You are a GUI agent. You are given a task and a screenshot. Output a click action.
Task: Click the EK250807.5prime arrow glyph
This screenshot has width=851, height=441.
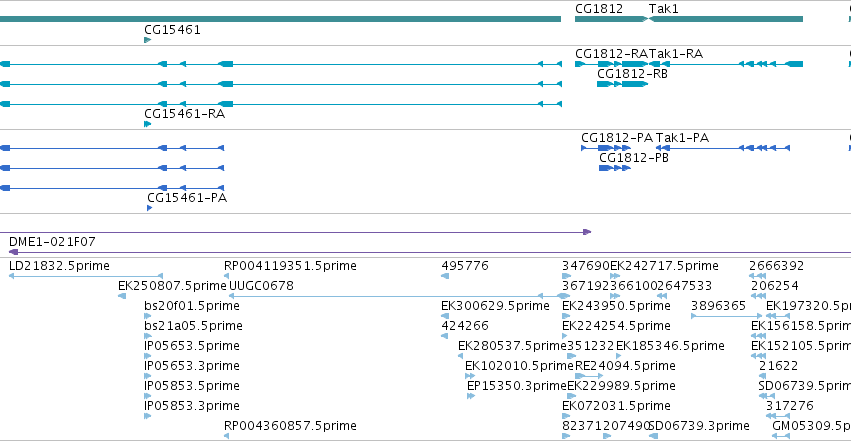tap(122, 296)
